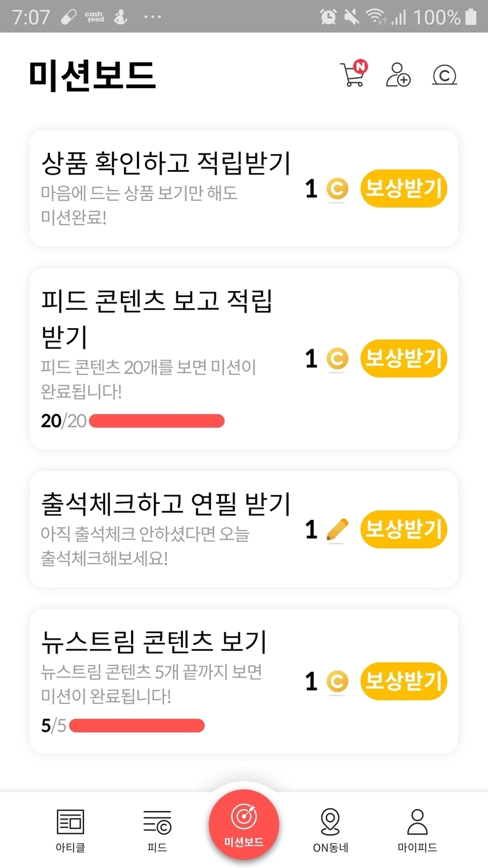488x868 pixels.
Task: Tap the alarm icon in status bar
Action: [x=328, y=16]
